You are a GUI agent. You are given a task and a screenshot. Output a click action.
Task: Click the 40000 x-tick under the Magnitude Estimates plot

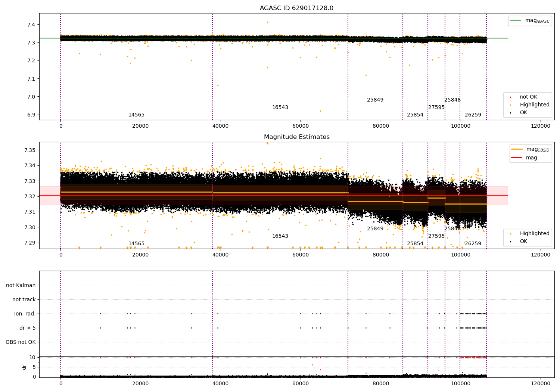click(x=221, y=255)
